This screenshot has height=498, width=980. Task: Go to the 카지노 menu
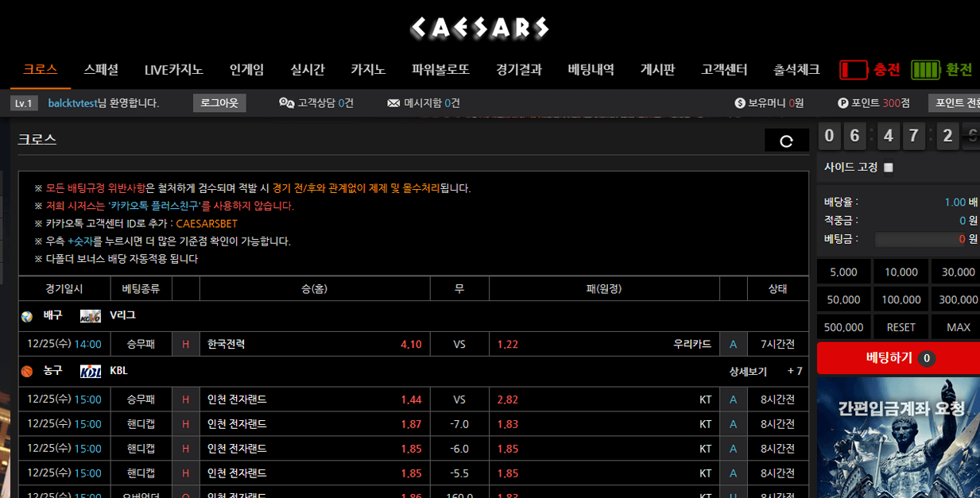coord(368,70)
